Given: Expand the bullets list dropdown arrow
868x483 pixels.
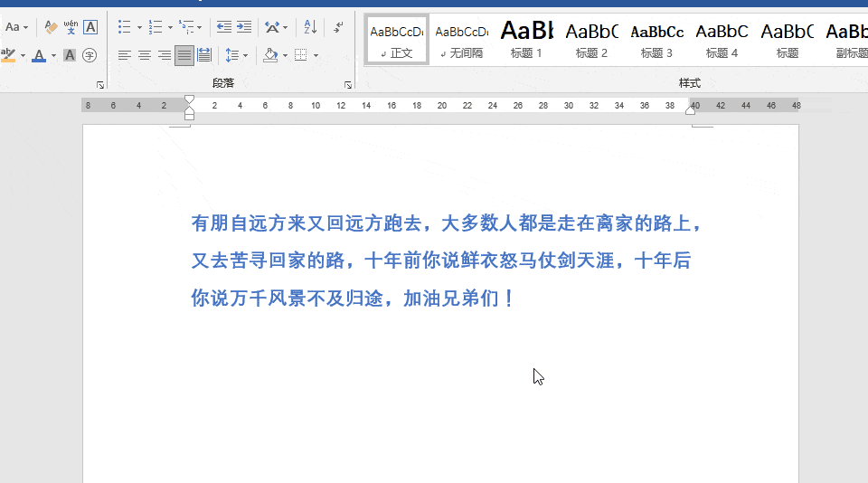Looking at the screenshot, I should [139, 27].
